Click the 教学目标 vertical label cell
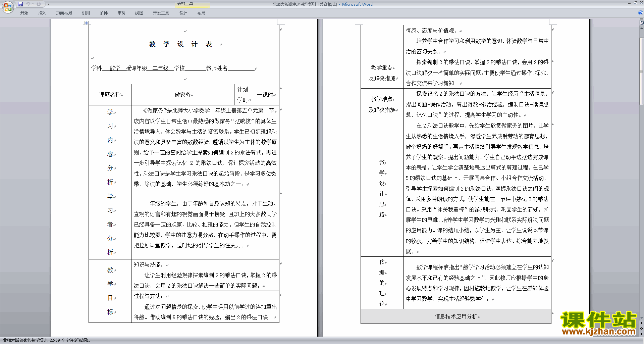Viewport: 644px width, 344px height. tap(110, 291)
